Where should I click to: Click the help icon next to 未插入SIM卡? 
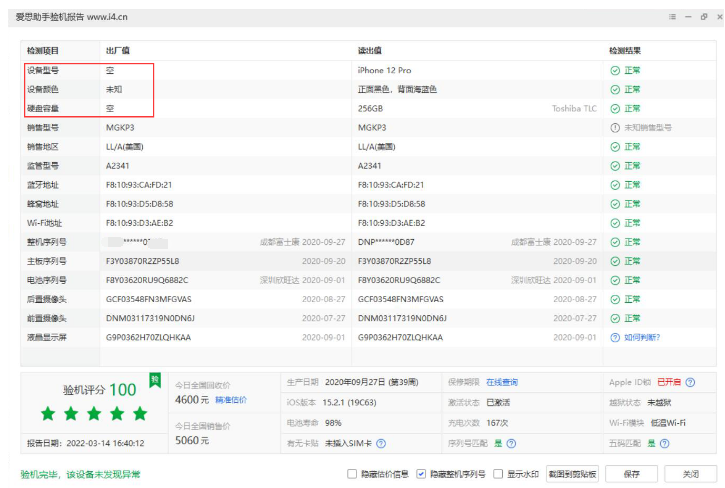(381, 444)
